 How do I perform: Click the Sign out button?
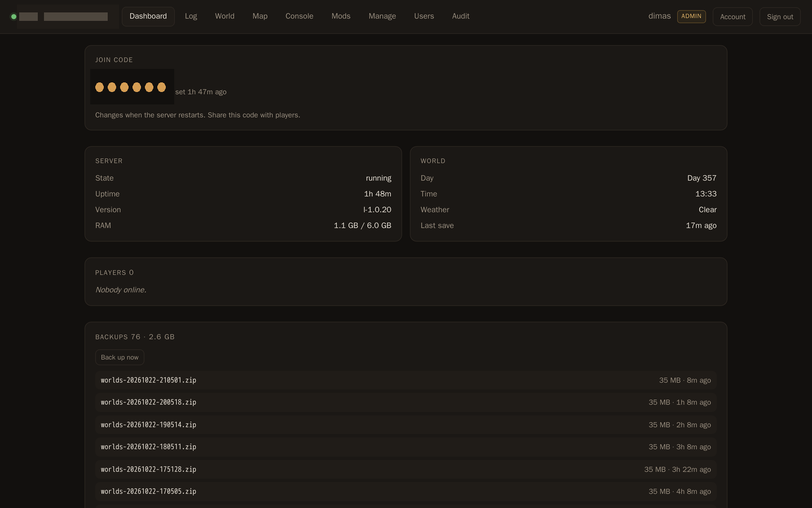[780, 17]
